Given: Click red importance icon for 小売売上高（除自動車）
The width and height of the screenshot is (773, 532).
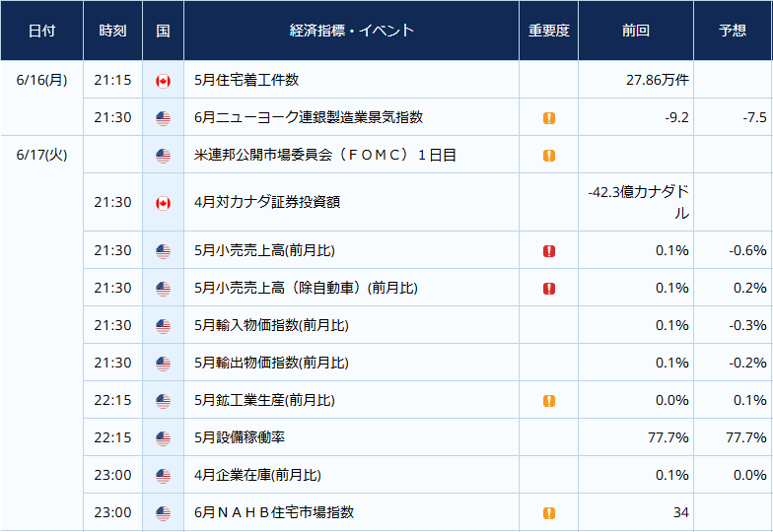Looking at the screenshot, I should click(548, 289).
